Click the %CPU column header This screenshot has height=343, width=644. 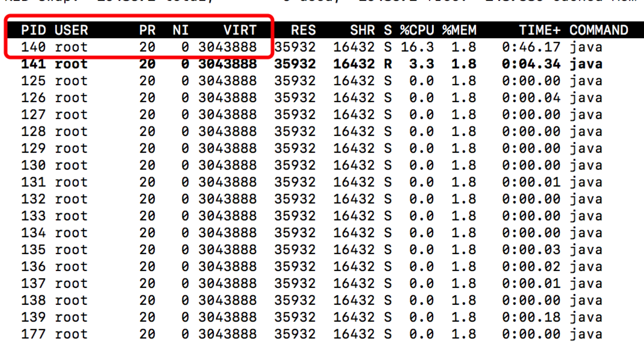[x=417, y=30]
